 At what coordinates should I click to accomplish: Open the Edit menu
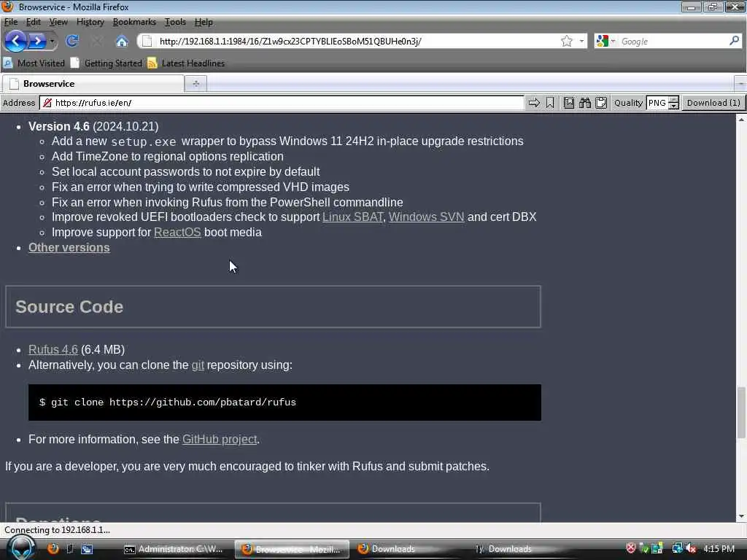point(33,22)
